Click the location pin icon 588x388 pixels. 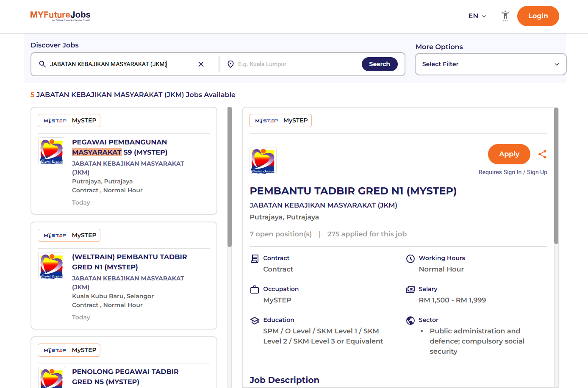(230, 64)
